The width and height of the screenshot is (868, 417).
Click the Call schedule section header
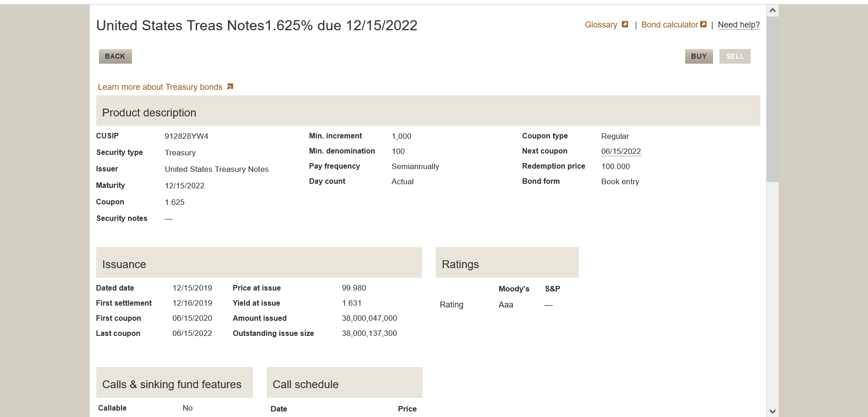tap(345, 383)
